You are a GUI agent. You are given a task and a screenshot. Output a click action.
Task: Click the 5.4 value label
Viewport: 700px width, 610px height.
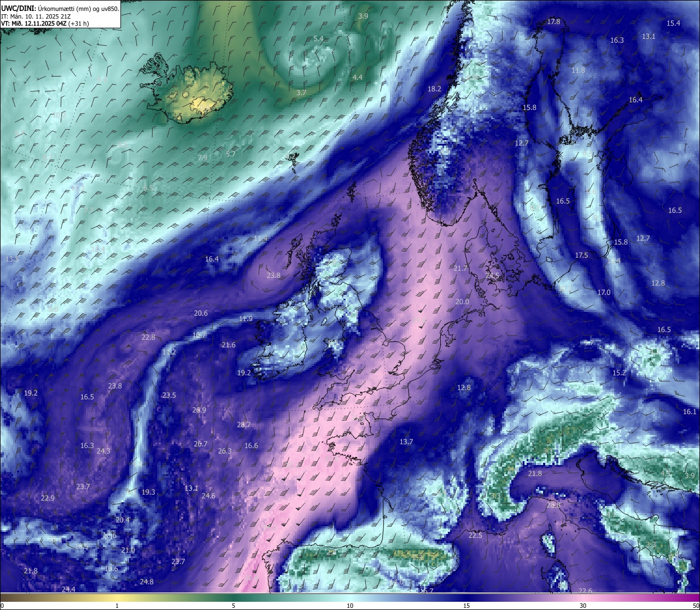pos(318,38)
